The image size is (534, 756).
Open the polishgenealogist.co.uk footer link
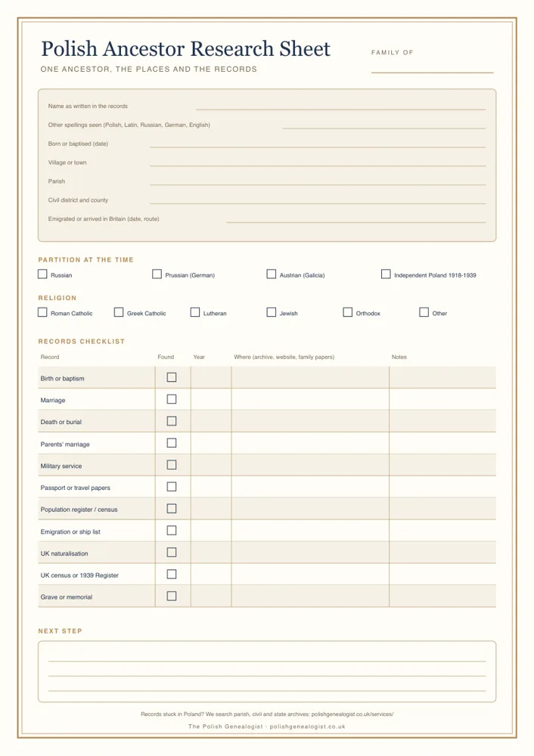click(307, 727)
